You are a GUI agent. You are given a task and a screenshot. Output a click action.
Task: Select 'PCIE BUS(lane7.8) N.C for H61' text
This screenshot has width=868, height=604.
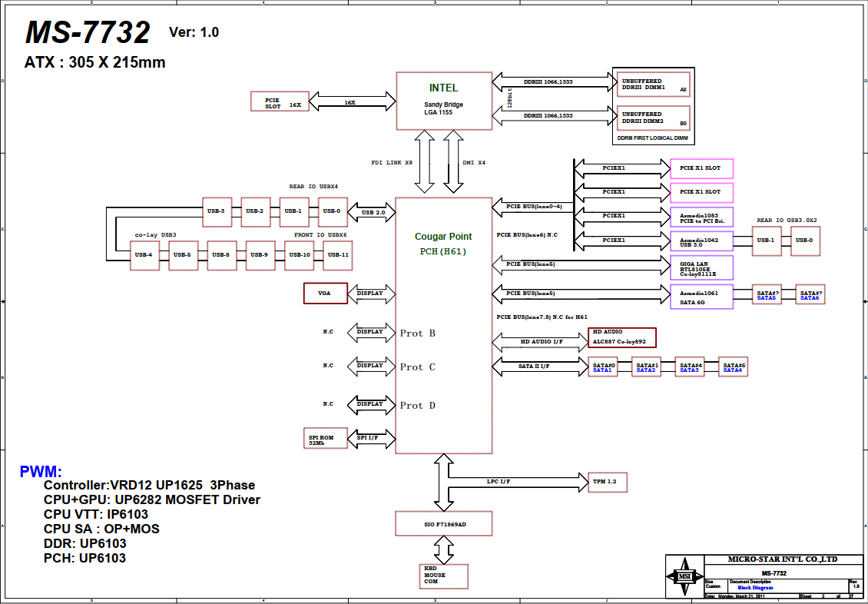coord(542,316)
